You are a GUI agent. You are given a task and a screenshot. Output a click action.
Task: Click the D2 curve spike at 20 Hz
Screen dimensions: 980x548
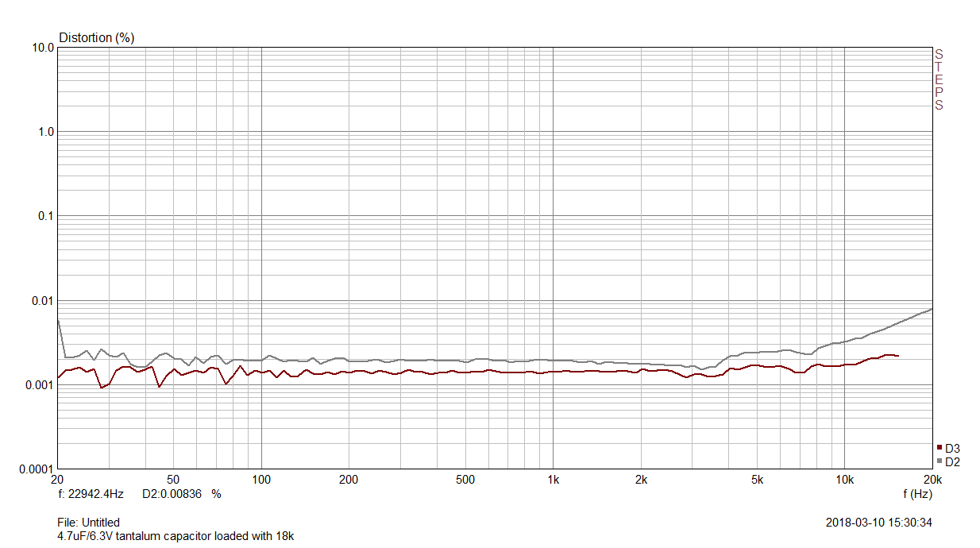[58, 320]
